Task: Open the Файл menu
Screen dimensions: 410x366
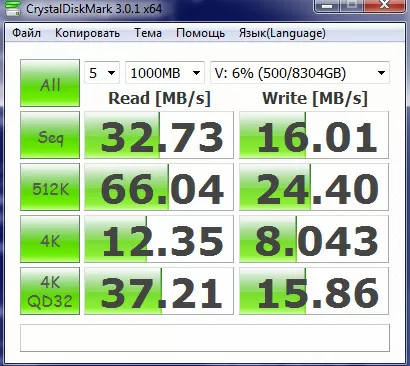Action: (x=26, y=33)
